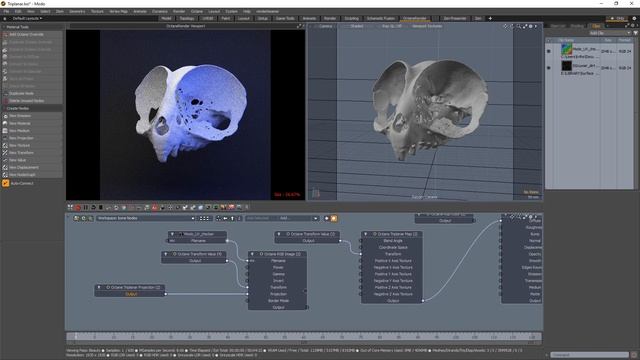The height and width of the screenshot is (360, 640).
Task: Click Viewport Textures button in 3D viewport
Action: [427, 26]
